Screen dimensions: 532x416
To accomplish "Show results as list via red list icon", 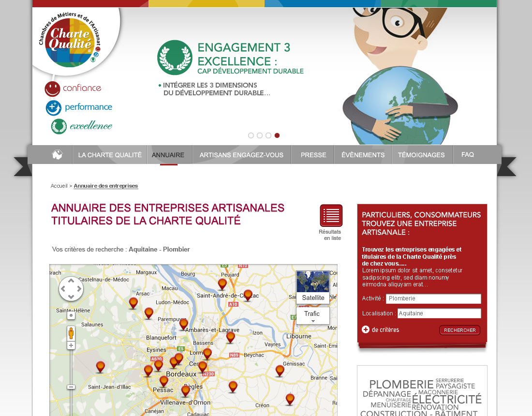I will pyautogui.click(x=331, y=215).
